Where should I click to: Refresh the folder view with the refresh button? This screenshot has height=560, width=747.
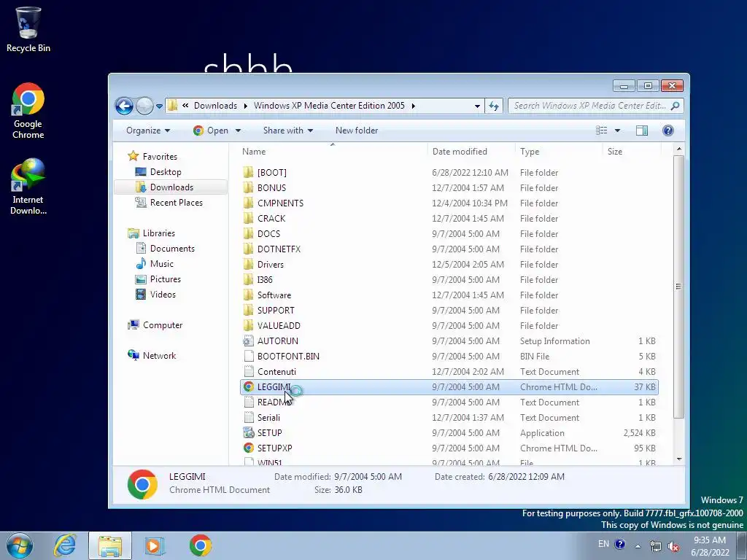(x=494, y=106)
